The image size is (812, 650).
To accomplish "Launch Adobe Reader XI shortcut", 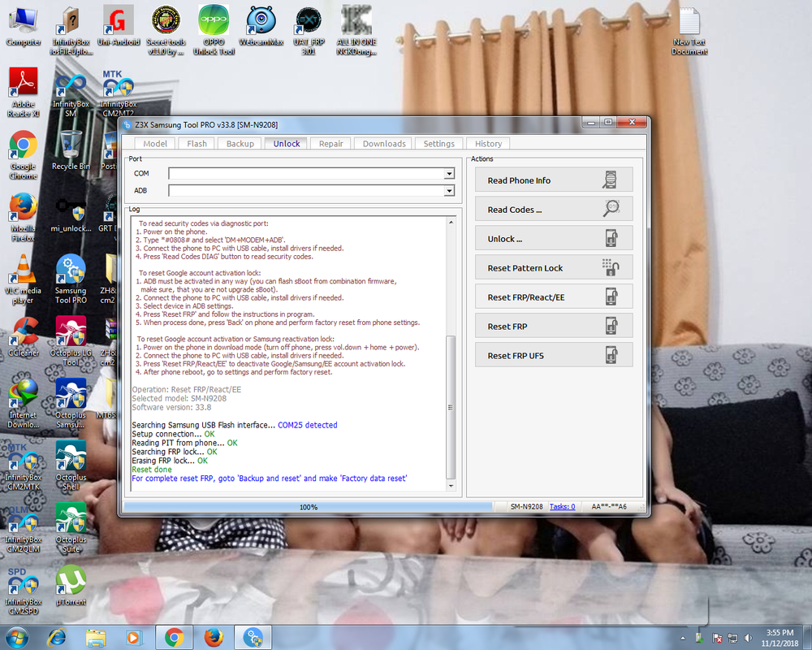I will click(x=24, y=93).
